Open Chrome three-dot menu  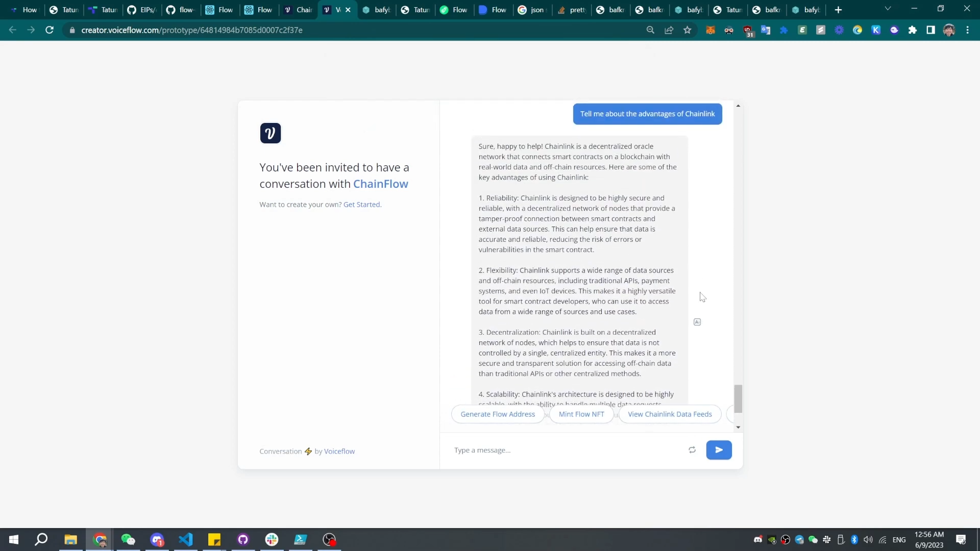pos(967,30)
